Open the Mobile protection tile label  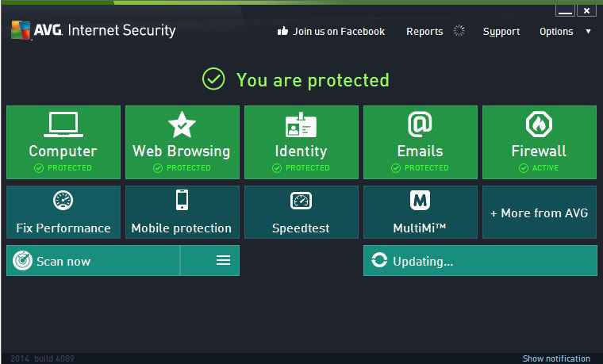point(182,228)
